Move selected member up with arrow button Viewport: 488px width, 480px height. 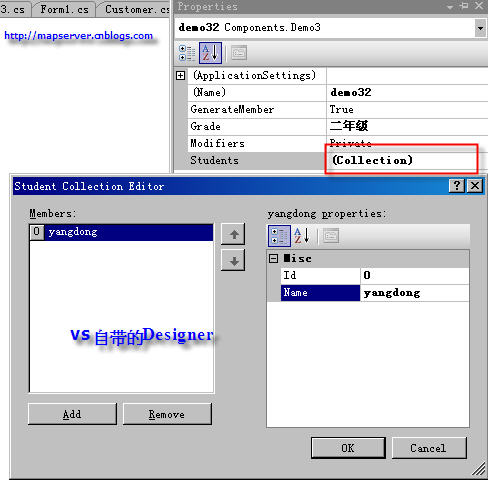(x=233, y=234)
